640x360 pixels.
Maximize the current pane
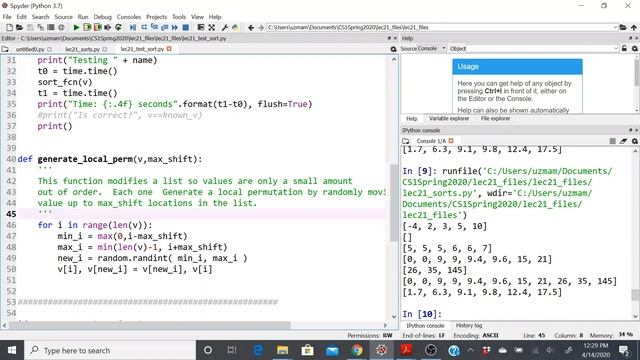[200, 27]
